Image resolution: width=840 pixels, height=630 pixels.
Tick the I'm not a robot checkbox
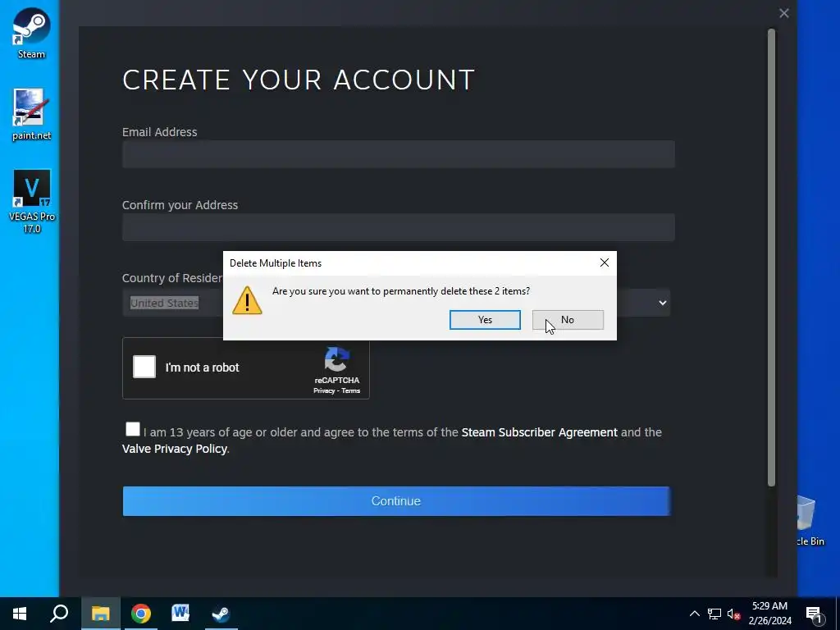click(x=144, y=367)
